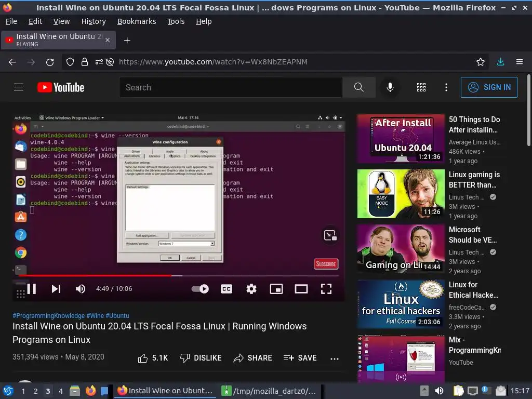Open the Tools menu

click(x=176, y=21)
